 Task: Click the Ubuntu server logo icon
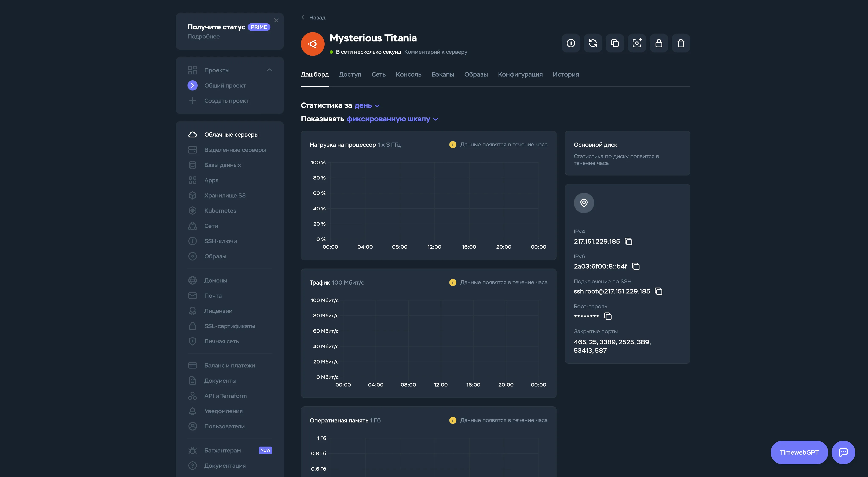[x=312, y=44]
